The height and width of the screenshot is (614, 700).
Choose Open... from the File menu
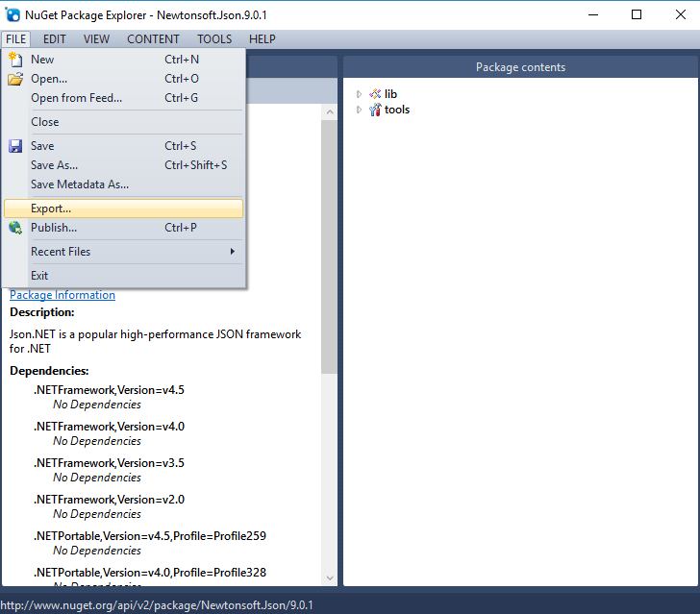tap(124, 79)
